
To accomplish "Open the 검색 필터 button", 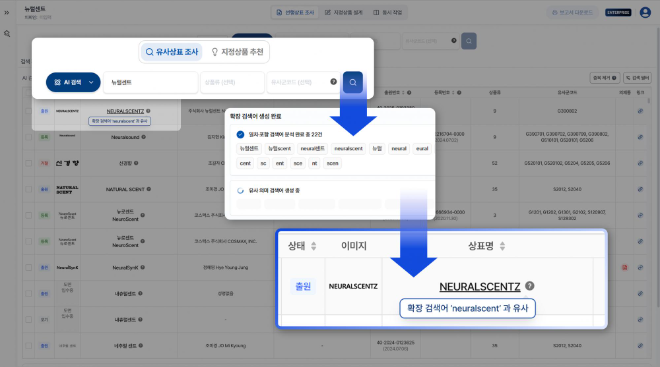I will (x=638, y=78).
